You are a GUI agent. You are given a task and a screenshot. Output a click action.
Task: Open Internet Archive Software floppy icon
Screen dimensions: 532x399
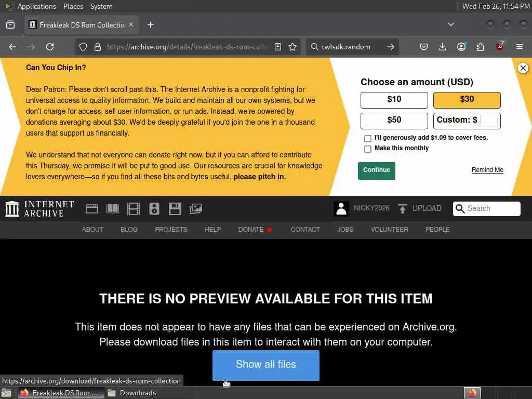click(175, 209)
